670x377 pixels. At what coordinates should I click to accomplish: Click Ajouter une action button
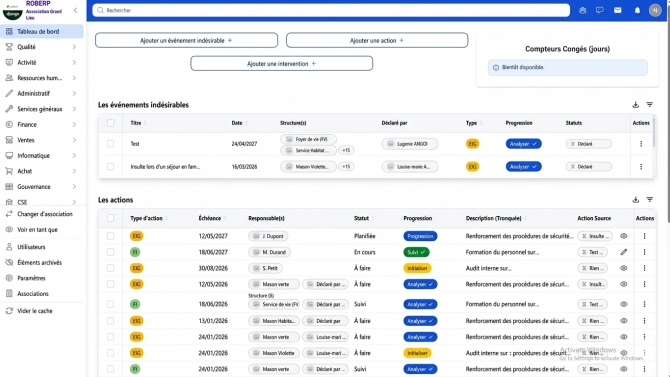pos(377,41)
